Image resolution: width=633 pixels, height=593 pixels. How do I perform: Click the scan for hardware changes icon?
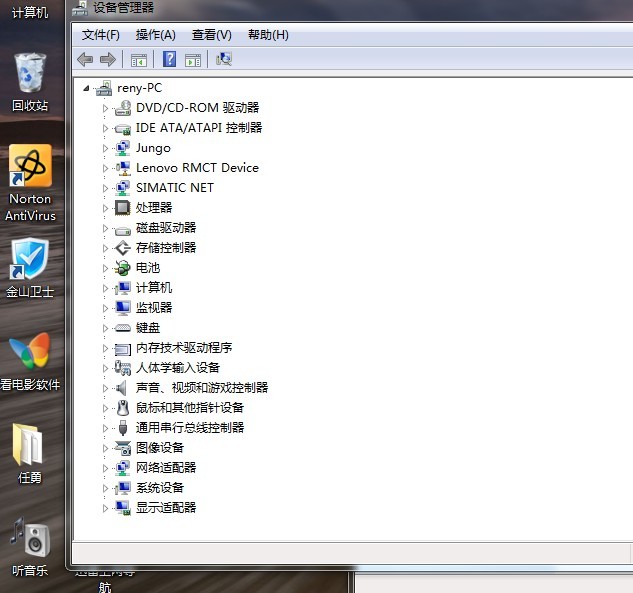point(224,60)
